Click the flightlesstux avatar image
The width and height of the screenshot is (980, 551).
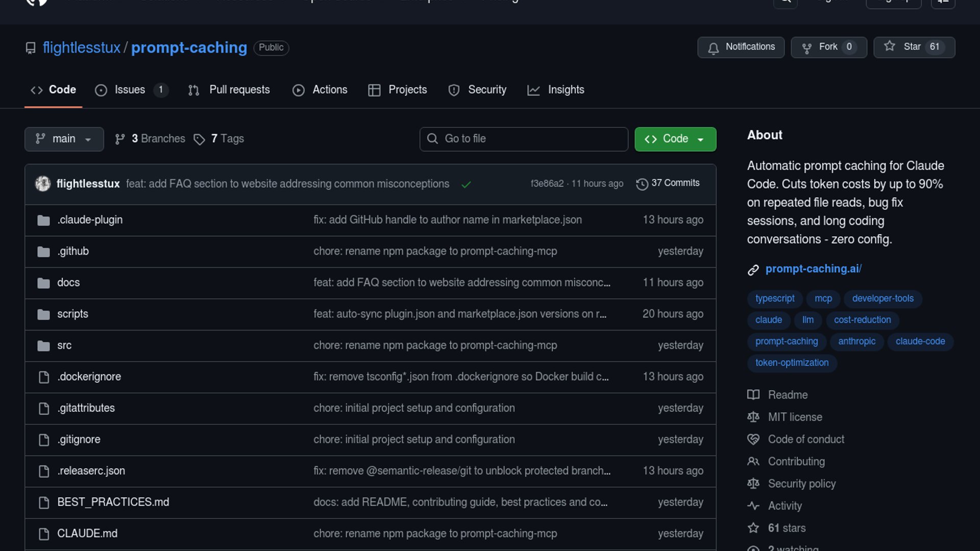pos(43,184)
